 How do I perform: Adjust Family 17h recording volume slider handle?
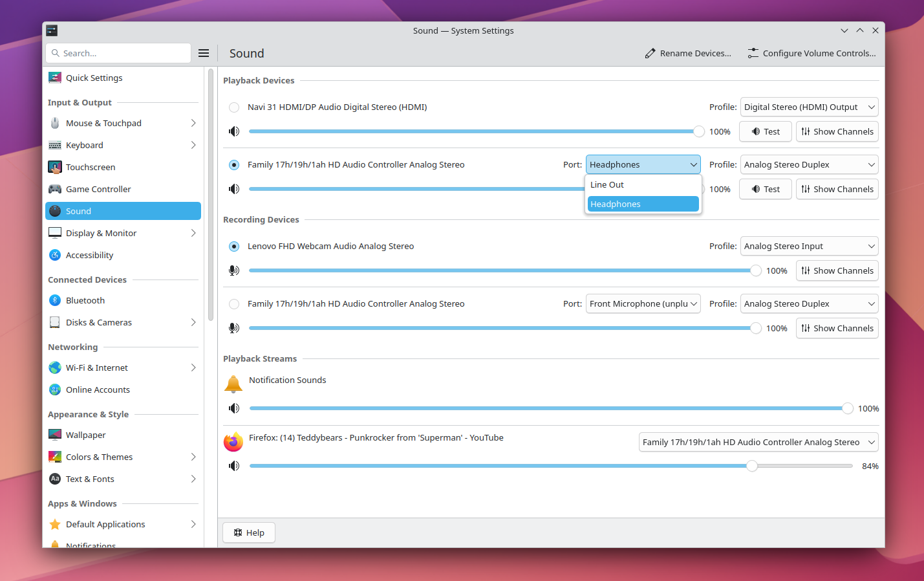pos(756,328)
